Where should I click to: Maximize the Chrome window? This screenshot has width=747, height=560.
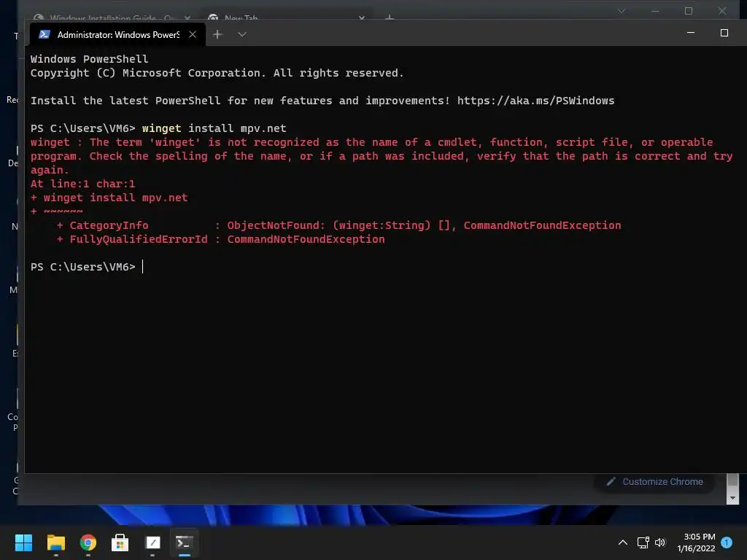click(x=689, y=11)
